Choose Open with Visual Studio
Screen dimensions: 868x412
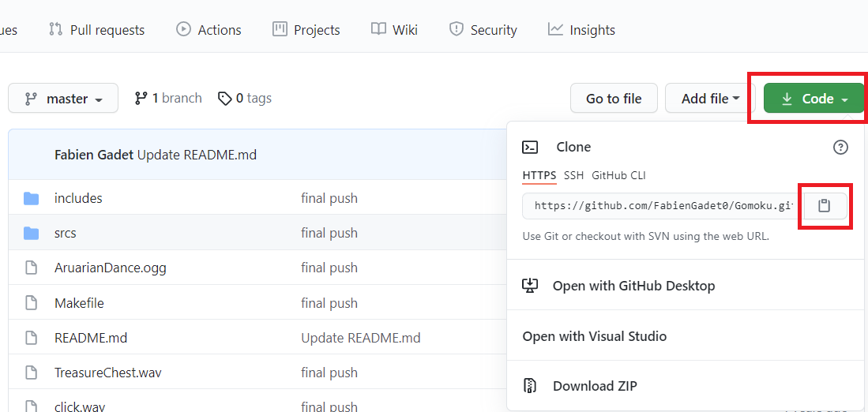pyautogui.click(x=687, y=336)
